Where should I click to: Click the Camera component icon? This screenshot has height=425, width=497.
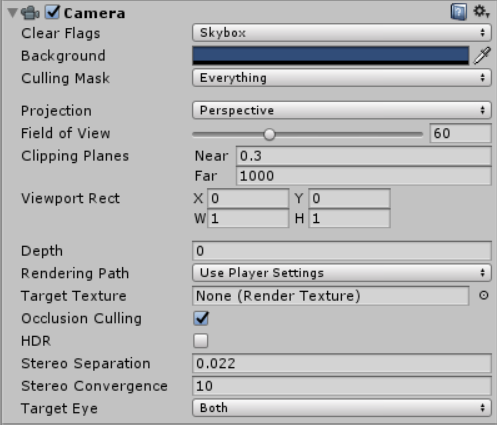(x=30, y=13)
